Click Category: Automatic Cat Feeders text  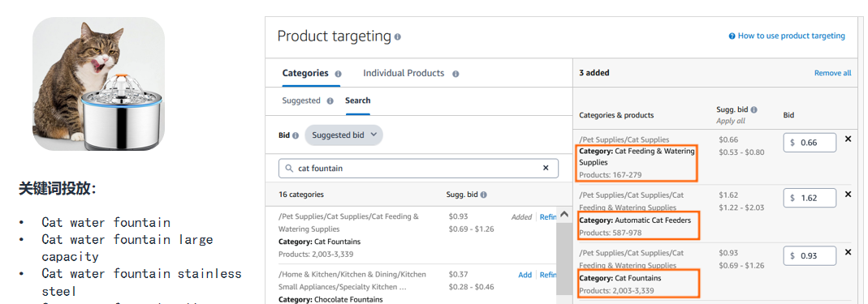(635, 221)
